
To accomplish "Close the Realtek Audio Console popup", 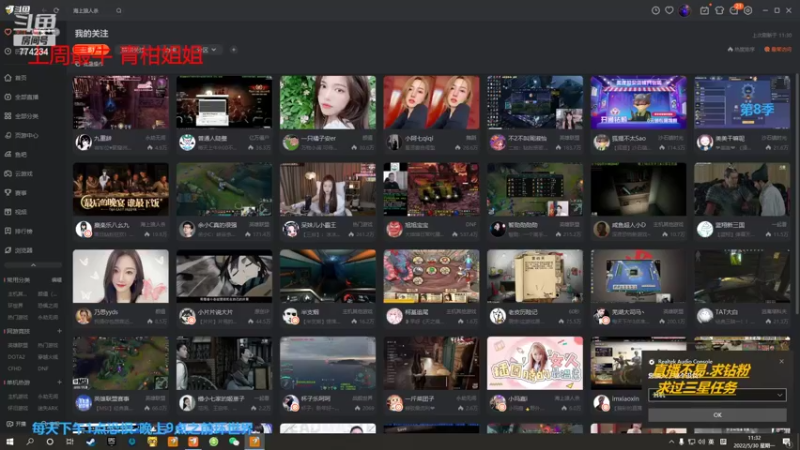I will click(x=781, y=361).
